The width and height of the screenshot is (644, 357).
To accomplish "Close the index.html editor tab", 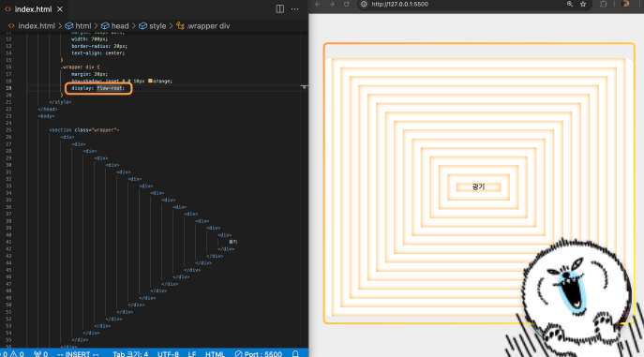I will click(x=60, y=9).
